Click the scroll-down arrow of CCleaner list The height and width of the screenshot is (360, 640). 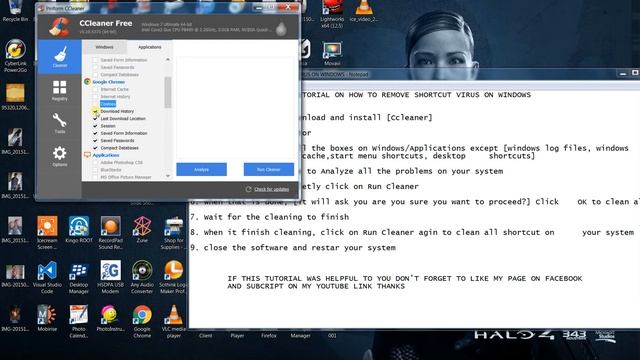pos(168,176)
